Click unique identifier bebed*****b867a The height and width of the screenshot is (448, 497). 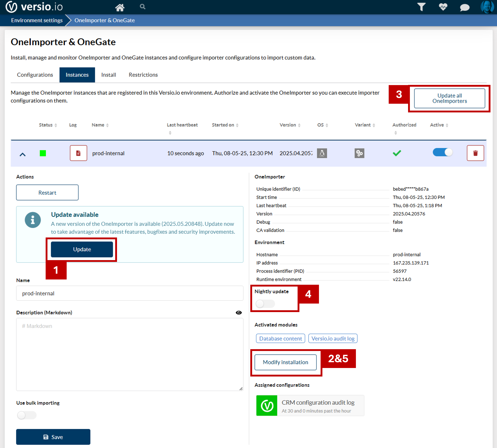pos(411,189)
